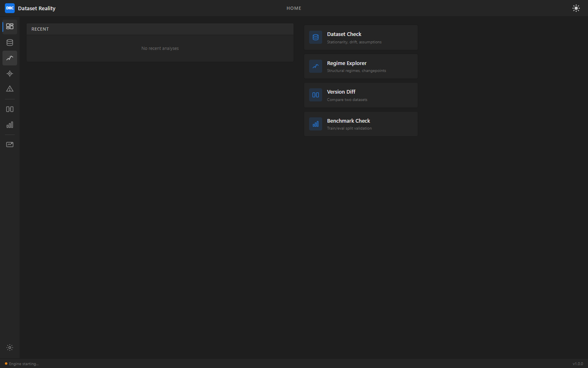Screen dimensions: 588x368
Task: Click the crosshair targeting icon in the sidebar
Action: tap(9, 74)
